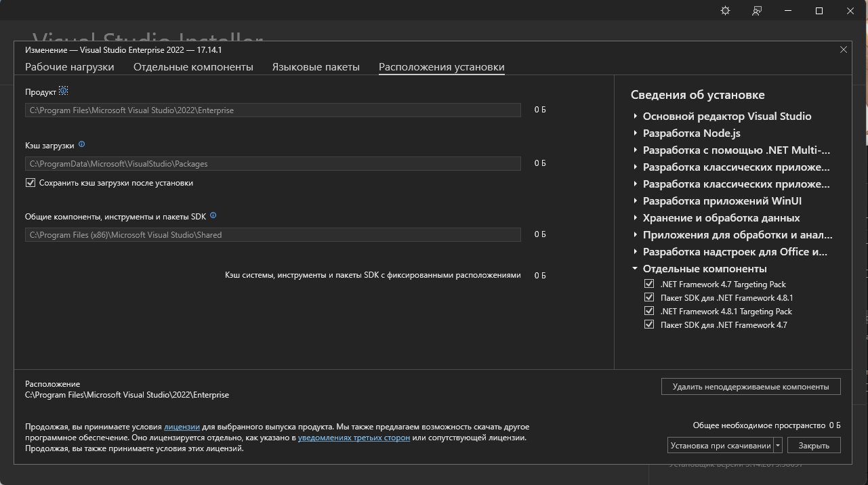Image resolution: width=868 pixels, height=485 pixels.
Task: Open the лицензии hyperlink
Action: (x=182, y=427)
